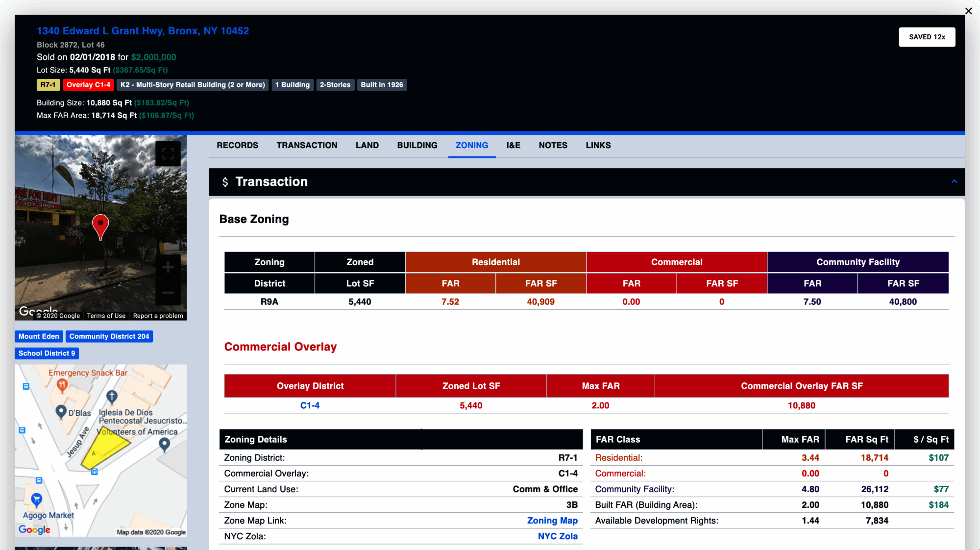Image resolution: width=980 pixels, height=550 pixels.
Task: Open the NYC Zola link
Action: point(558,536)
